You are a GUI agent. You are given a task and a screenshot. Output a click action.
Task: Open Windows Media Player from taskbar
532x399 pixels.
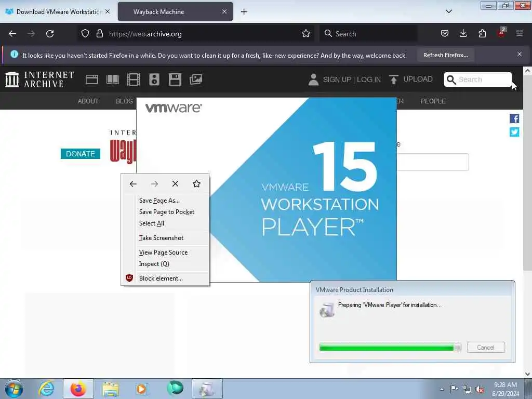142,389
